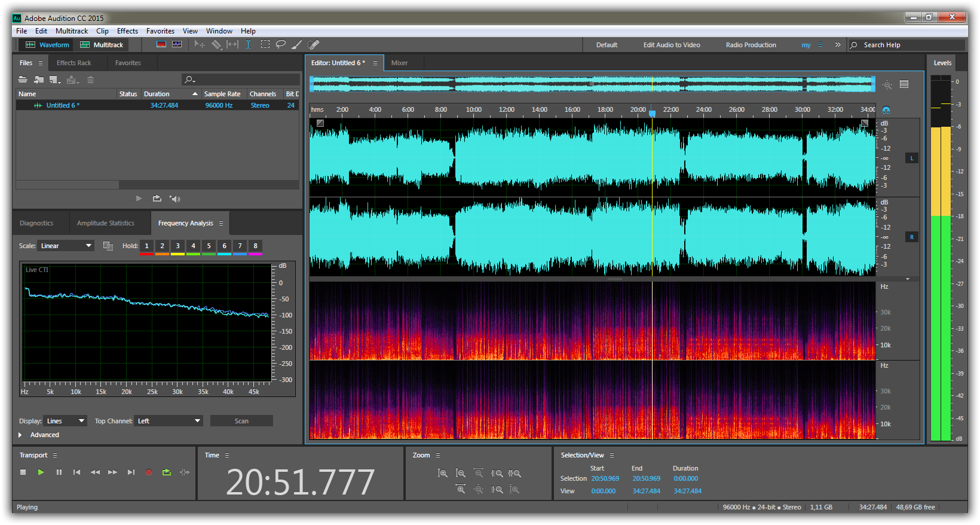Select the Time Selection tool
This screenshot has height=525, width=980.
(249, 44)
